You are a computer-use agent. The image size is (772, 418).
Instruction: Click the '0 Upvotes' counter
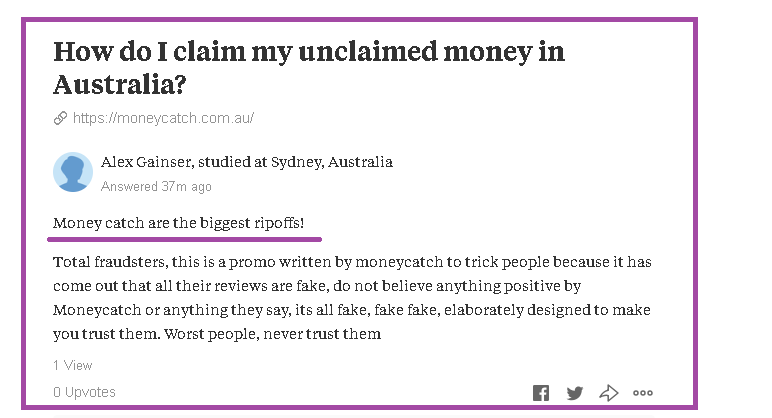click(84, 392)
